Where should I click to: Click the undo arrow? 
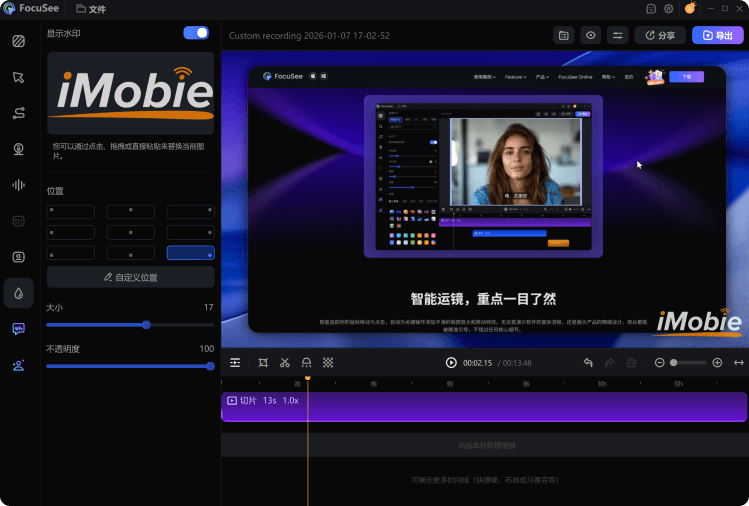click(588, 363)
